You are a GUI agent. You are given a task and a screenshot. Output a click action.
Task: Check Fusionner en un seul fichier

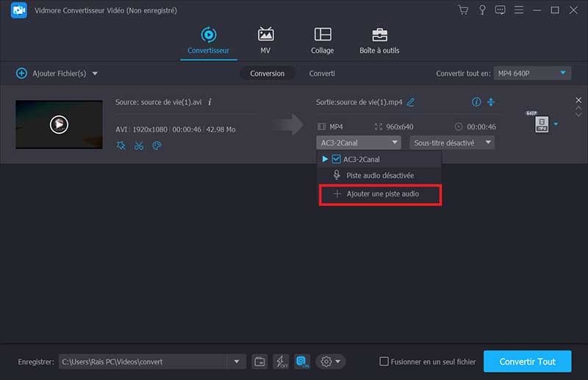click(384, 362)
